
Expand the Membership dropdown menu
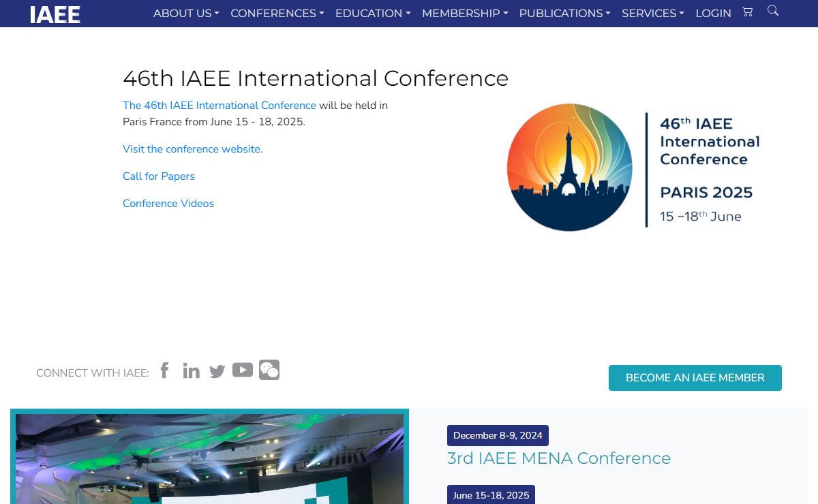tap(465, 14)
